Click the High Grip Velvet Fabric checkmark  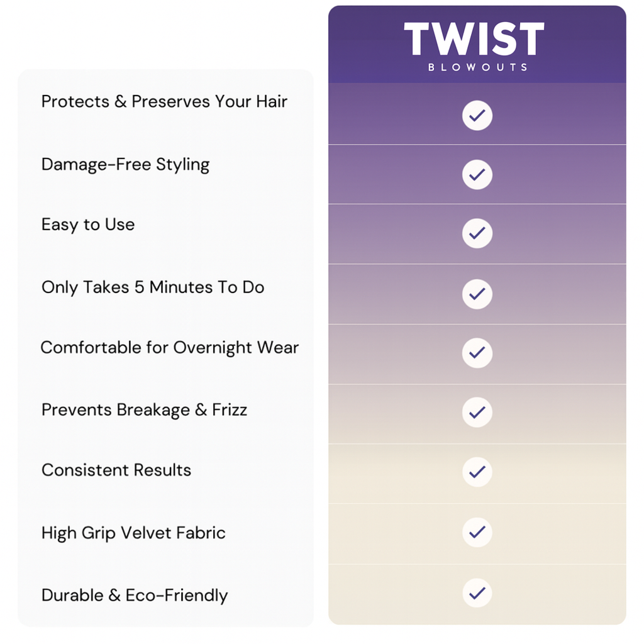coord(477,533)
